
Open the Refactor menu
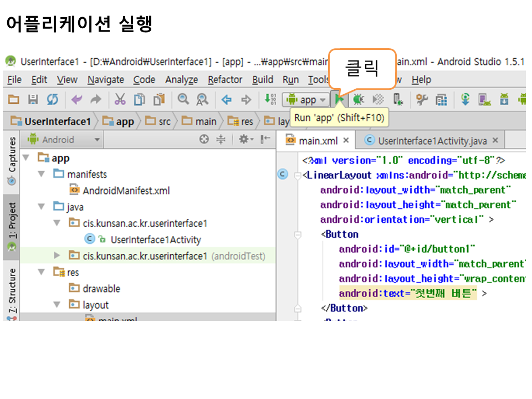(x=225, y=80)
